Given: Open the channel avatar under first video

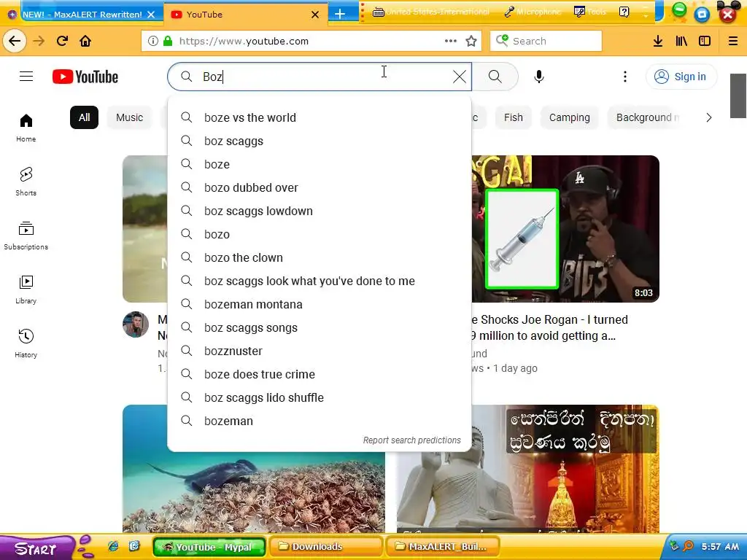Looking at the screenshot, I should [x=136, y=324].
